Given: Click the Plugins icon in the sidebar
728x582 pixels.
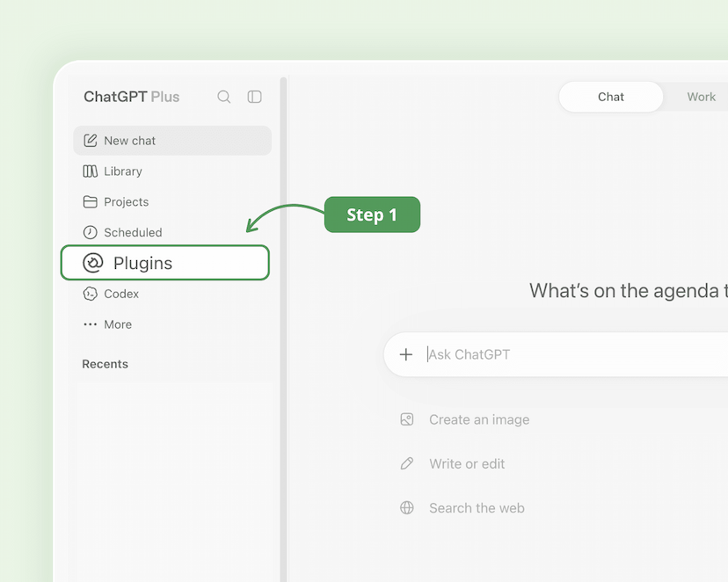Looking at the screenshot, I should [93, 263].
